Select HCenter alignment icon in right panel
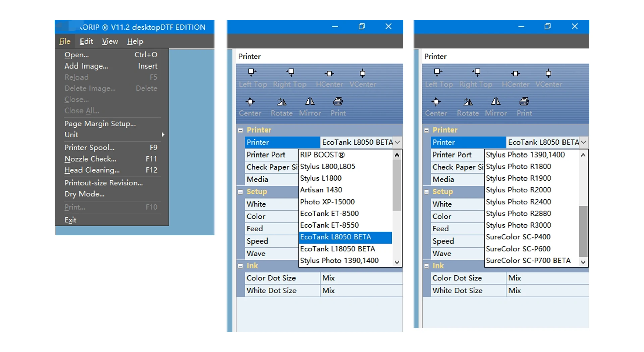Screen dimensions: 644x352 516,73
